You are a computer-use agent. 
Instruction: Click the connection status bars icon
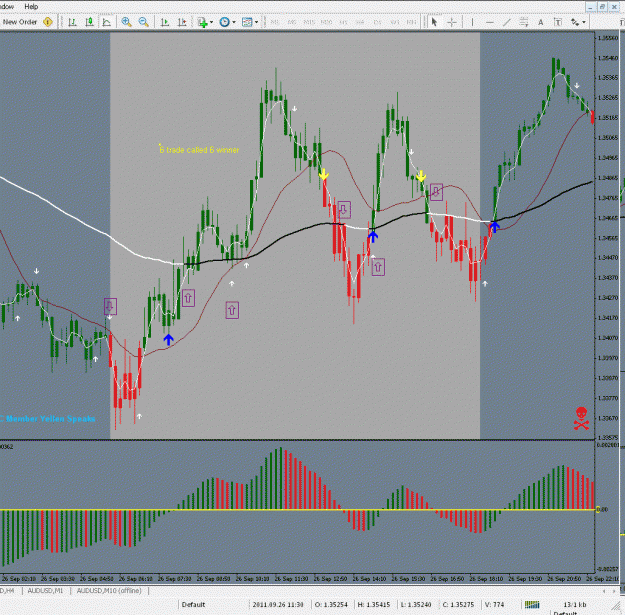tap(532, 605)
